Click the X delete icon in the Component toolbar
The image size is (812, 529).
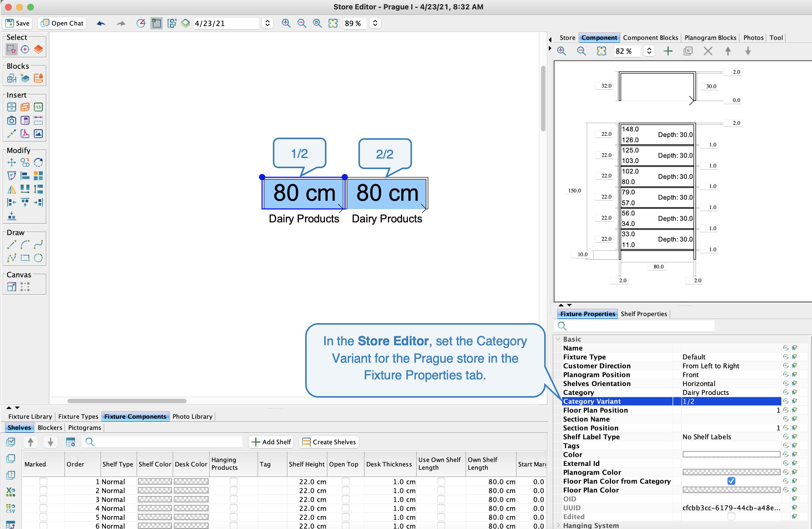click(708, 51)
